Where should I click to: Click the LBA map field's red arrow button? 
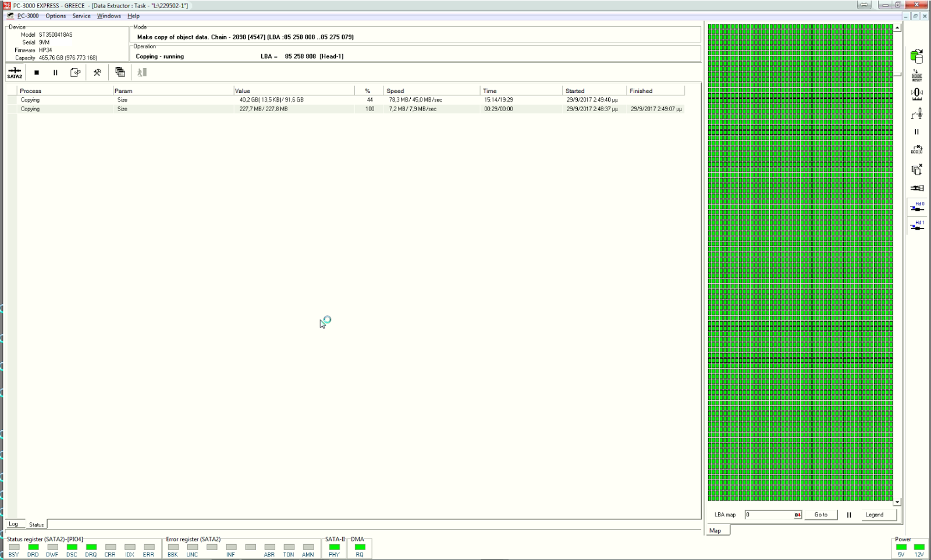(798, 515)
